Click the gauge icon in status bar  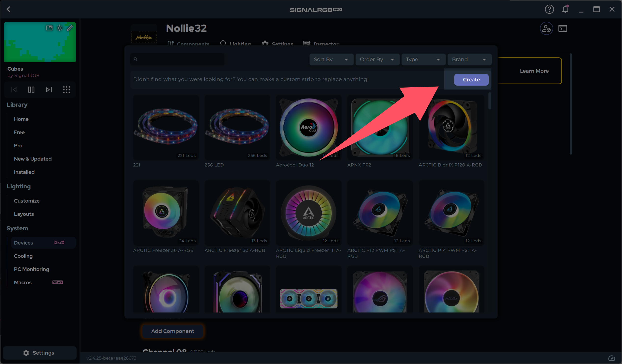(611, 358)
